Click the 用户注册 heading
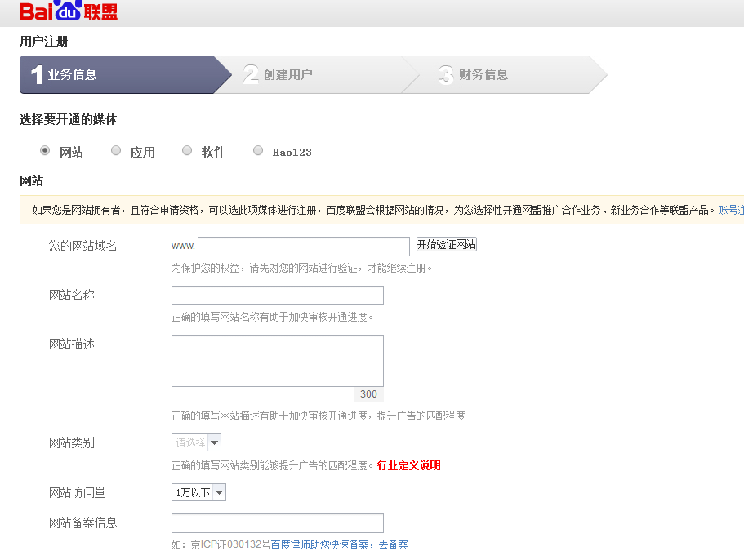Image resolution: width=744 pixels, height=560 pixels. point(43,42)
